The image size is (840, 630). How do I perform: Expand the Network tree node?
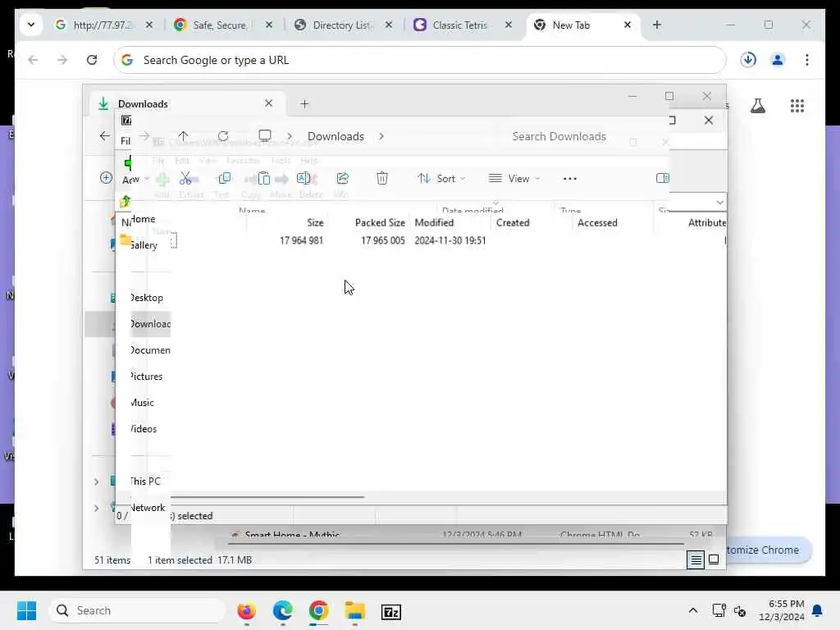[x=97, y=508]
